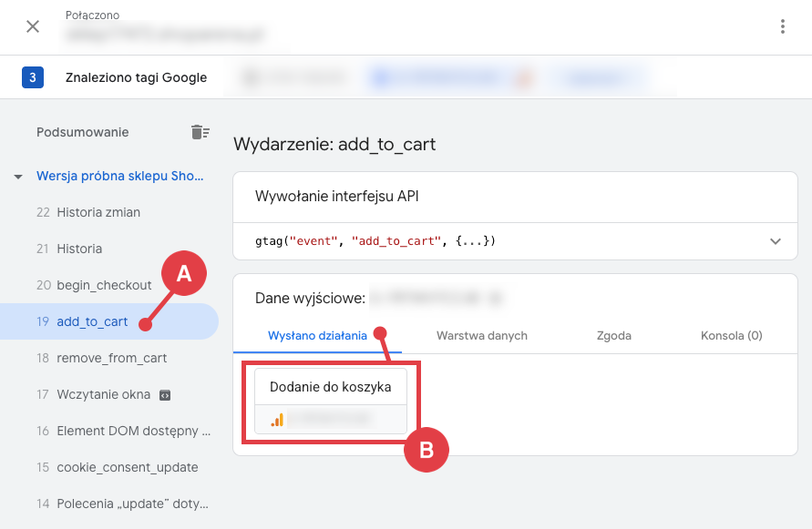Open the Konsola (0) tab
The height and width of the screenshot is (529, 812).
[x=731, y=335]
